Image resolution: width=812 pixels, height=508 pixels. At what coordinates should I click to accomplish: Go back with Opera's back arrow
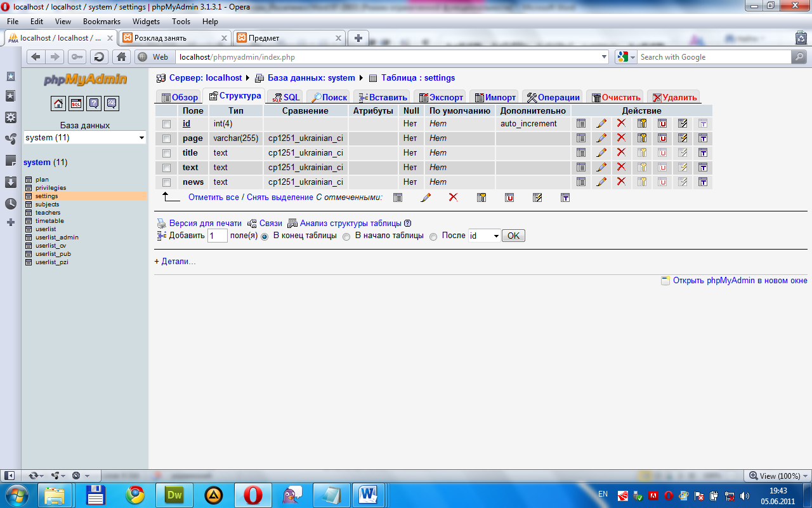[36, 57]
